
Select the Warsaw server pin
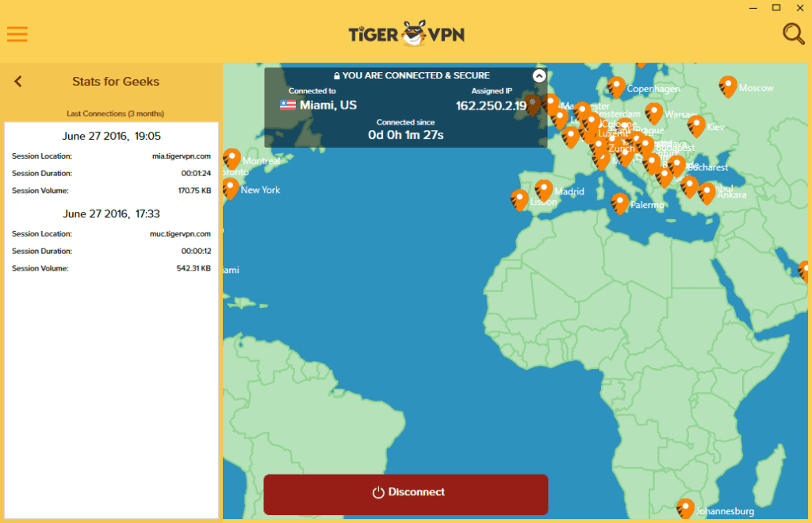[x=653, y=113]
